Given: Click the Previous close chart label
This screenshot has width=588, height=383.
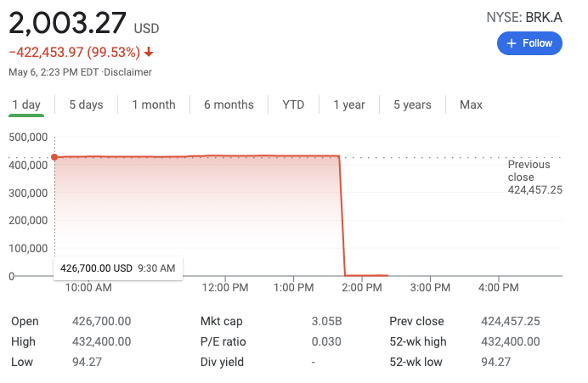Looking at the screenshot, I should pyautogui.click(x=534, y=177).
